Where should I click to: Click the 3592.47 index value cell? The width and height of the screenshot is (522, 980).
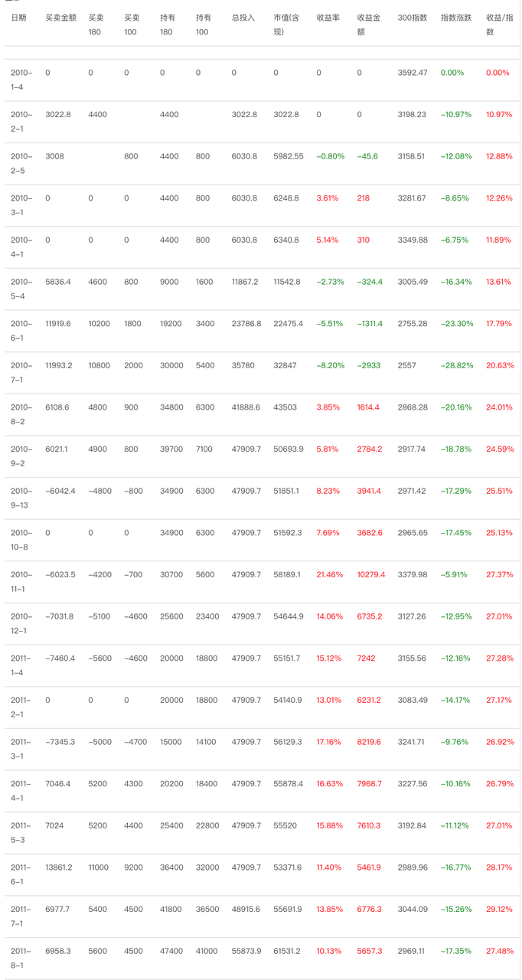[413, 73]
